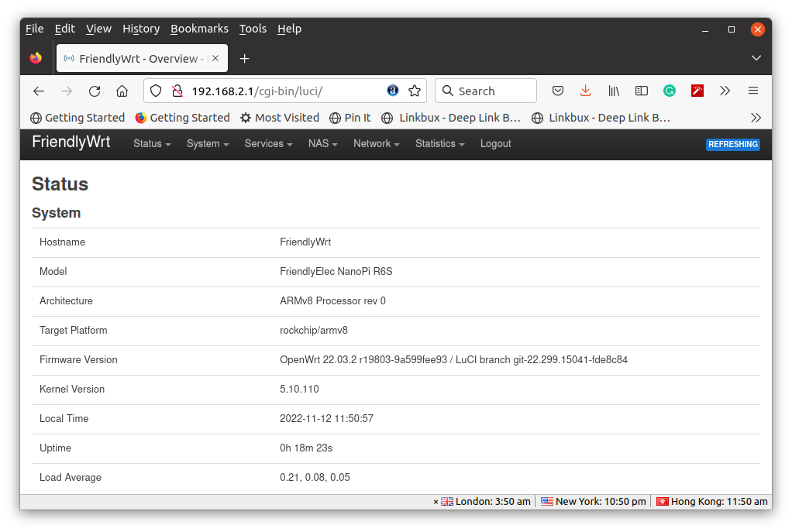Open the History menu
The width and height of the screenshot is (792, 532).
(x=141, y=29)
